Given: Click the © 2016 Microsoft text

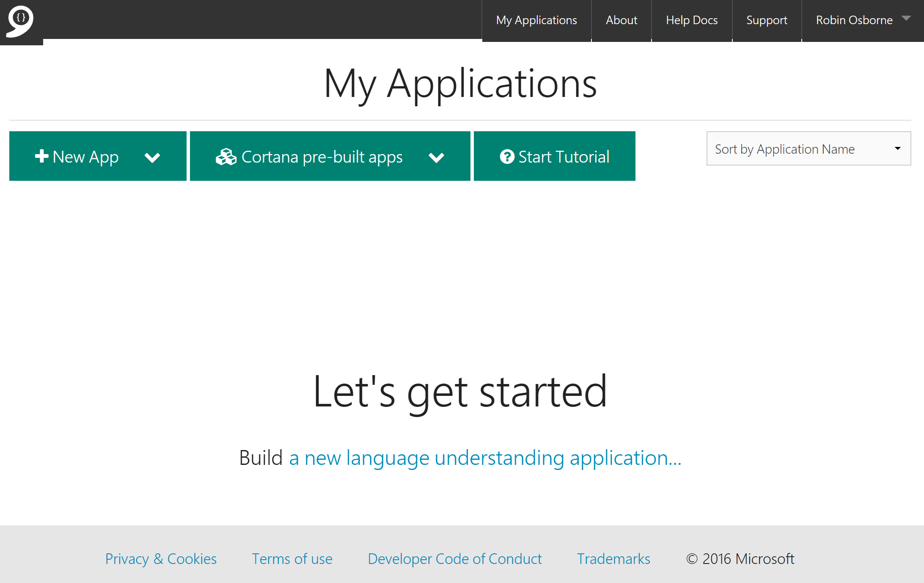Looking at the screenshot, I should (740, 559).
